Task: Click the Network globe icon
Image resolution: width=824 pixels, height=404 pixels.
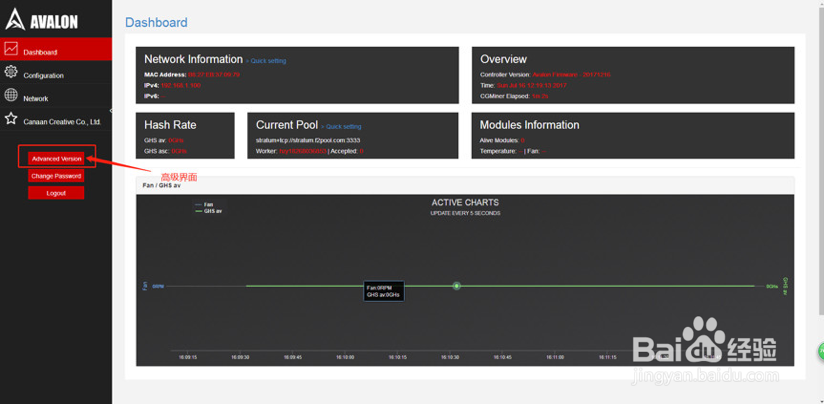Action: coord(11,95)
